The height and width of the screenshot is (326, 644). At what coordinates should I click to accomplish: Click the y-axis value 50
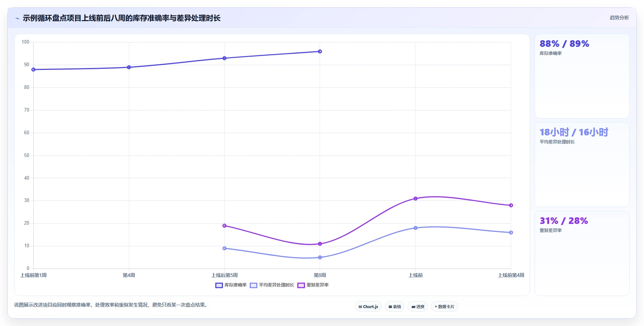(27, 155)
